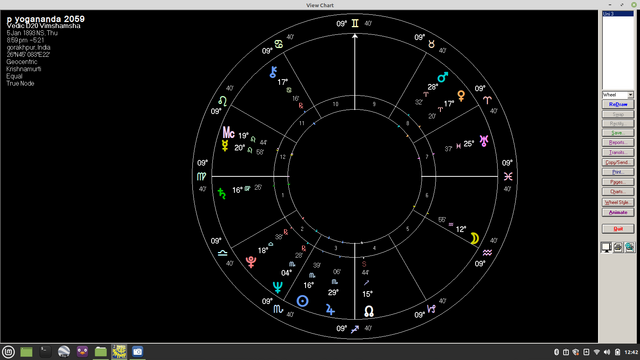Screen dimensions: 640x360
Task: Open the Transits button
Action: click(x=618, y=153)
